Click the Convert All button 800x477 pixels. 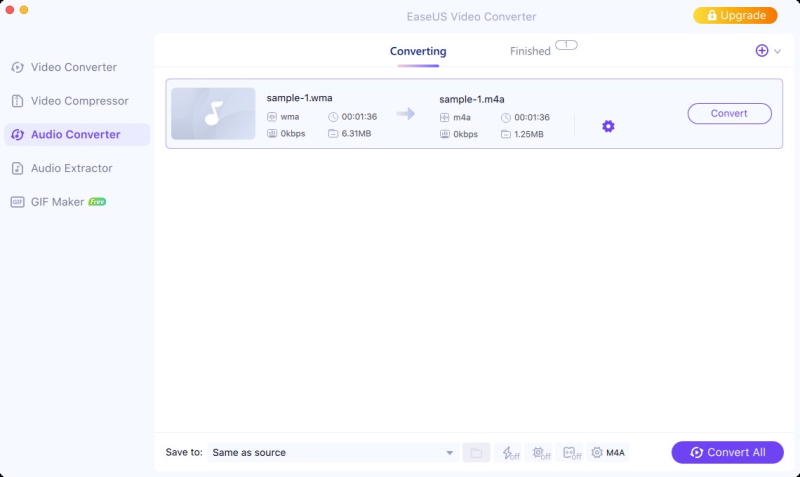pyautogui.click(x=727, y=453)
